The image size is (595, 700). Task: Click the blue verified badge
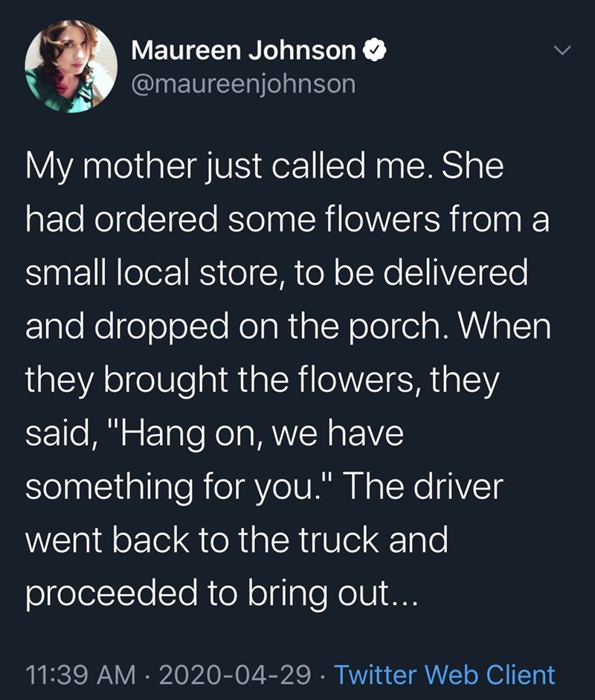pos(372,51)
